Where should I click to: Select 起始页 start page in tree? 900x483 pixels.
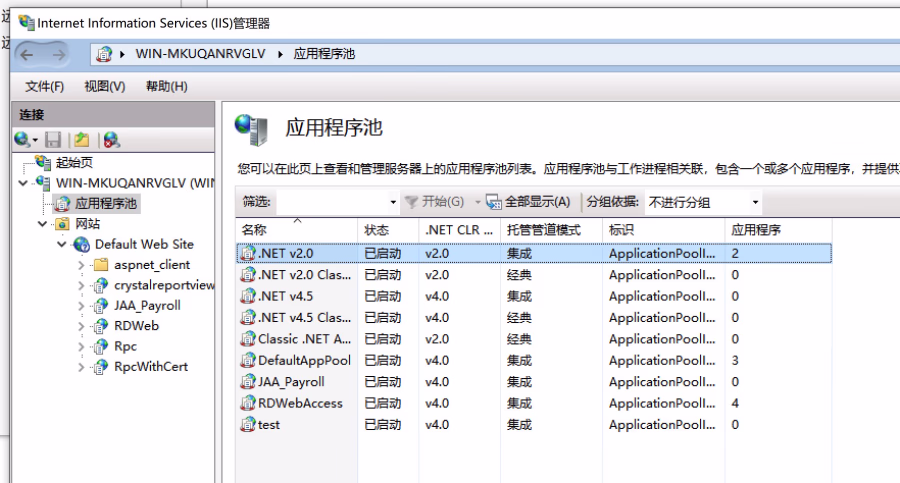coord(74,162)
